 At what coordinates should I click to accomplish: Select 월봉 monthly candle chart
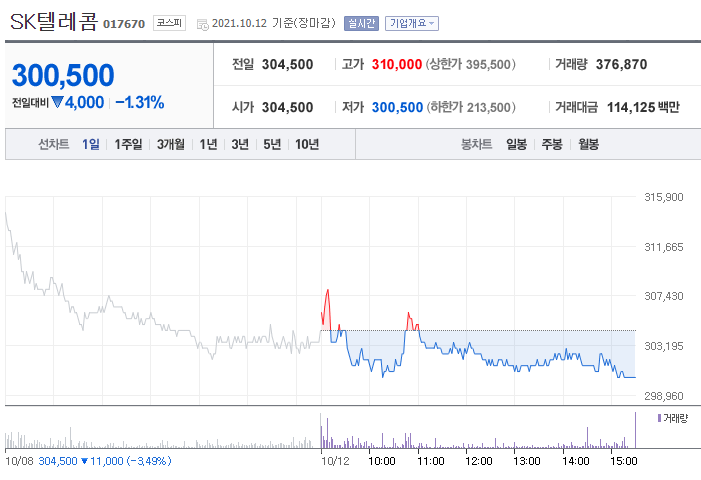(588, 144)
